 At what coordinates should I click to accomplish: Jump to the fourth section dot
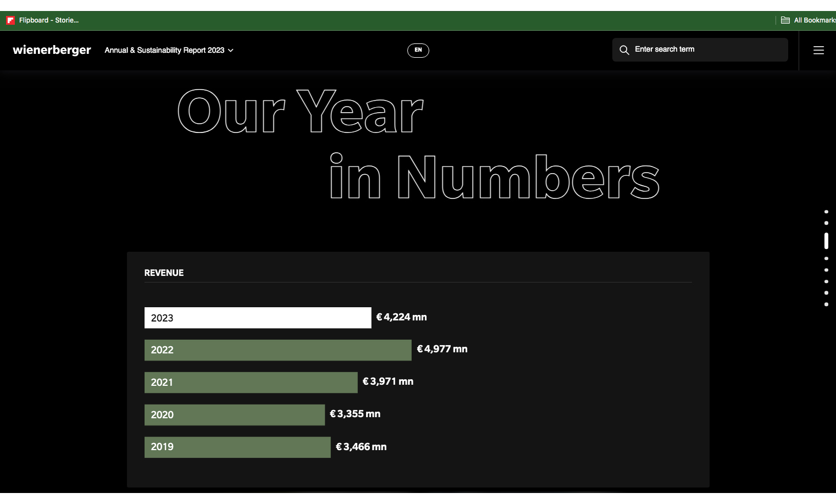826,258
